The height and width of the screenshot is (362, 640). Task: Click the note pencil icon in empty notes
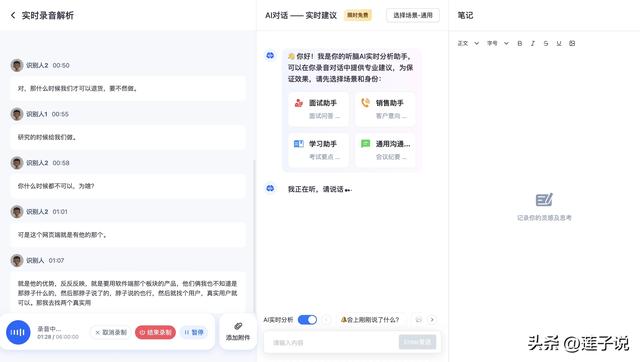pos(544,200)
